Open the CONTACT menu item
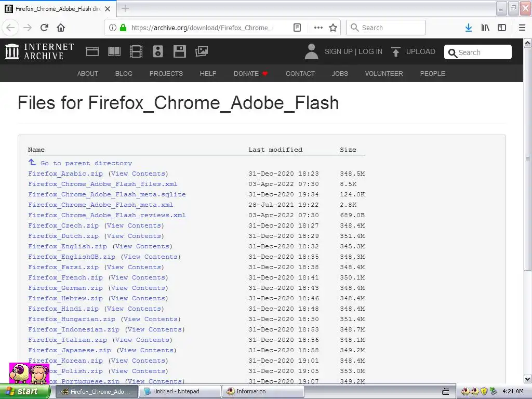Screen dimensions: 532x399 (300, 74)
